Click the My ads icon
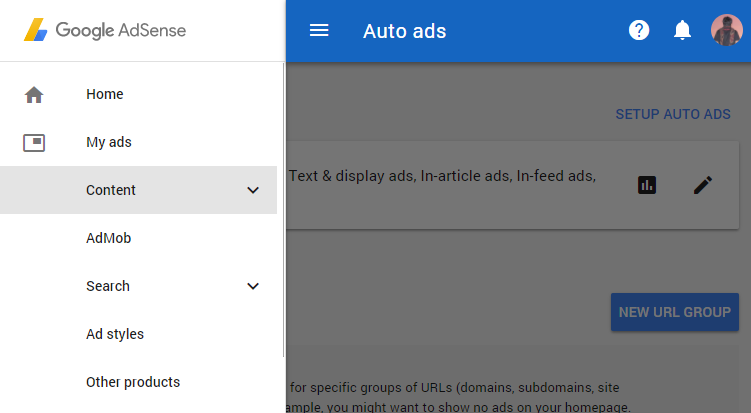Image resolution: width=751 pixels, height=413 pixels. tap(34, 142)
